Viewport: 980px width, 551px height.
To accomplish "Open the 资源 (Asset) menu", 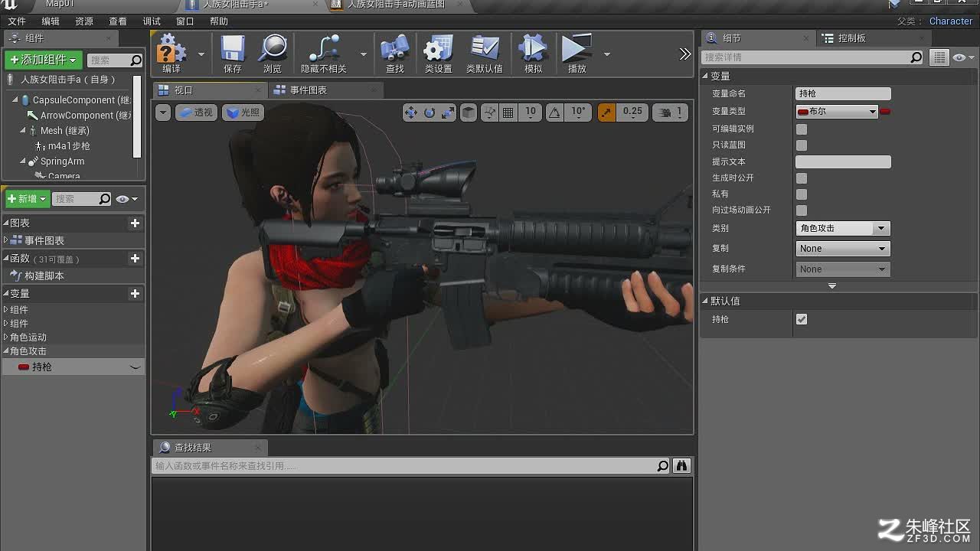I will [83, 21].
